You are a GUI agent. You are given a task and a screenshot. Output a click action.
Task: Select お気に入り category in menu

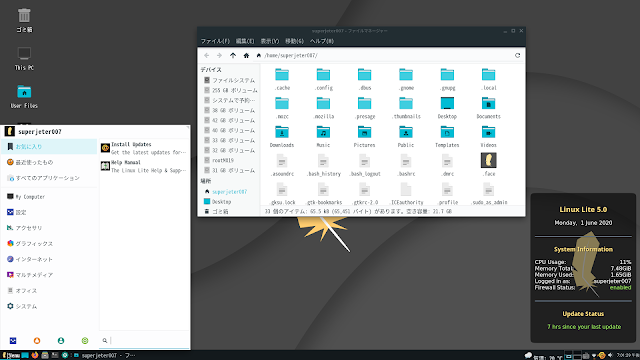49,147
